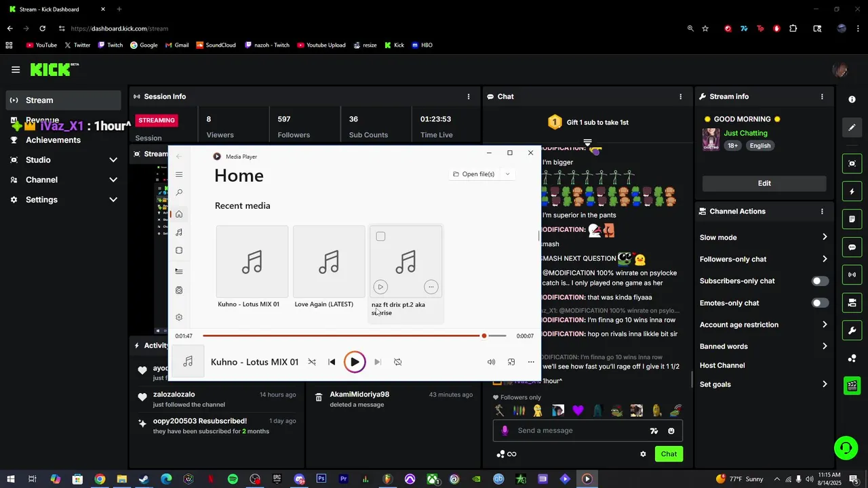
Task: Play the naz ft drix pt.2 tile
Action: tap(380, 287)
